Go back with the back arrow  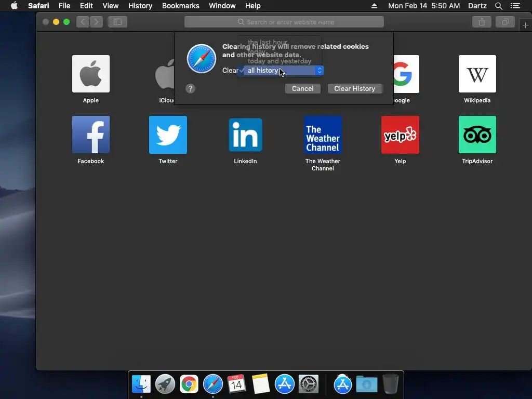[83, 22]
